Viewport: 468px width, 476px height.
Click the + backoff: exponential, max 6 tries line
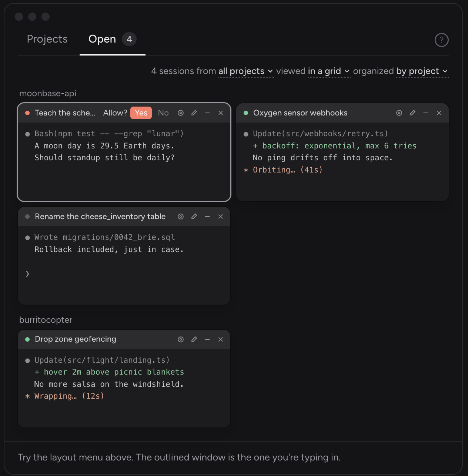335,146
